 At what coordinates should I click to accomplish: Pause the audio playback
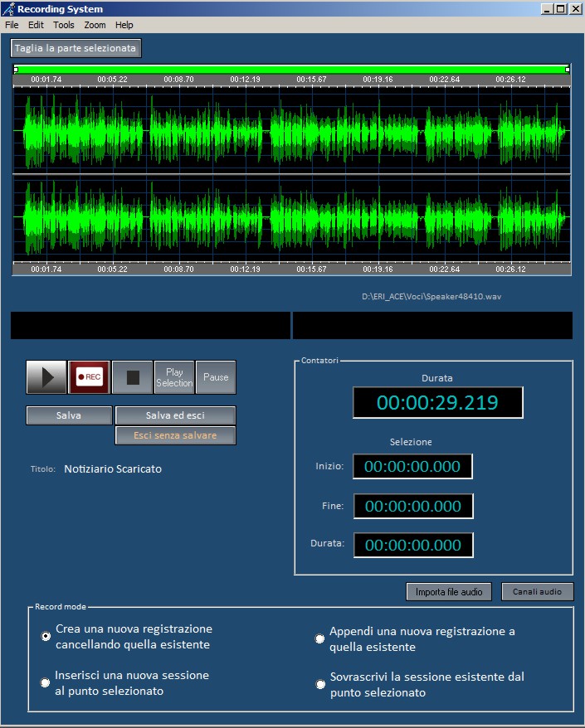coord(216,377)
